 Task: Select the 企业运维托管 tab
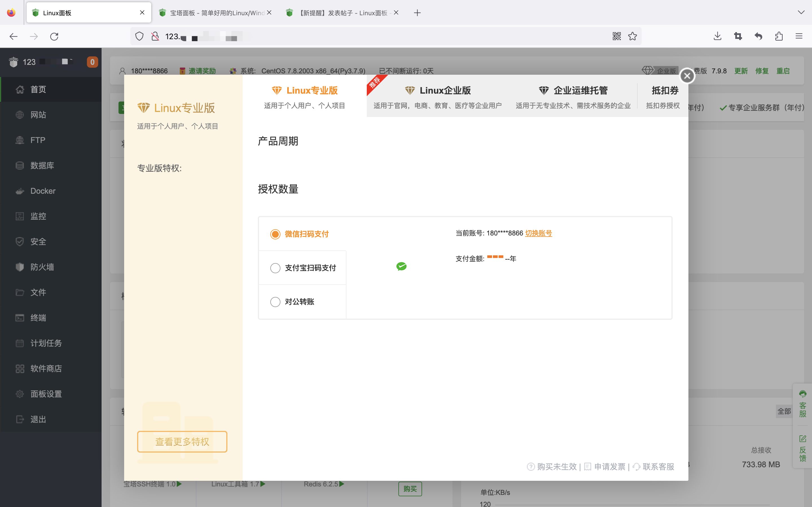click(x=573, y=96)
